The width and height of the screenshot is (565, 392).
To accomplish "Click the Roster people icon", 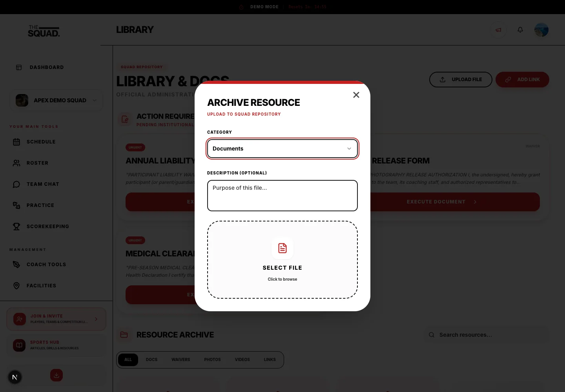I will coord(16,163).
